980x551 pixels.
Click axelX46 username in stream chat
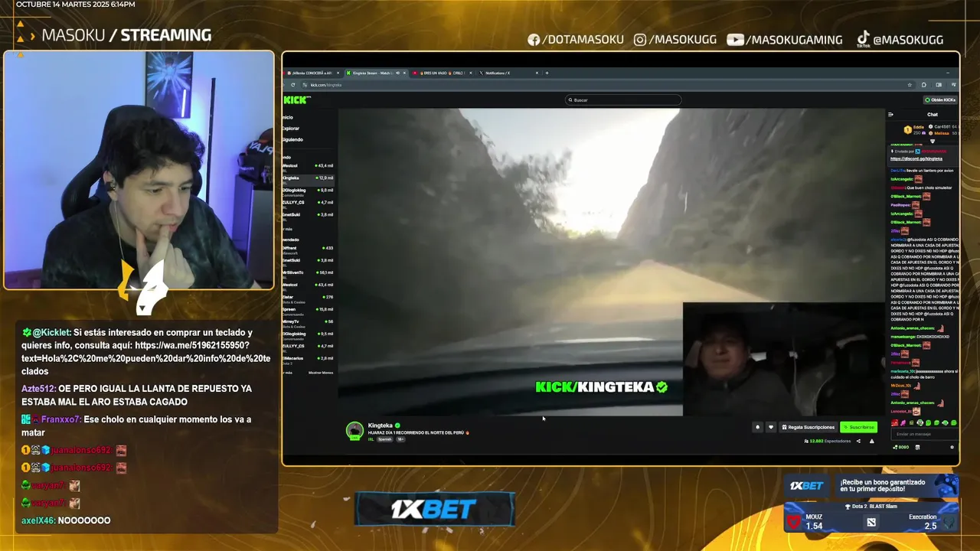38,520
